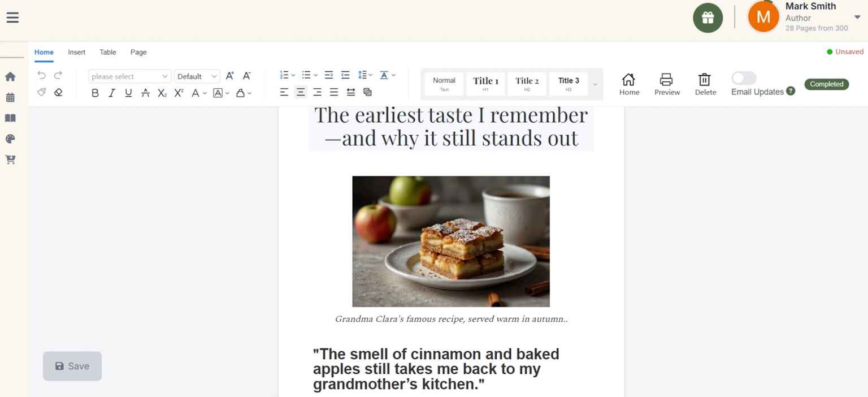
Task: Open the 'please select' font dropdown
Action: click(129, 76)
